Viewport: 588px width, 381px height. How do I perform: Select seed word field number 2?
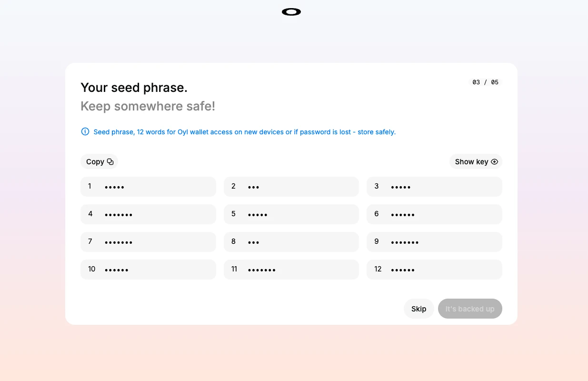291,187
